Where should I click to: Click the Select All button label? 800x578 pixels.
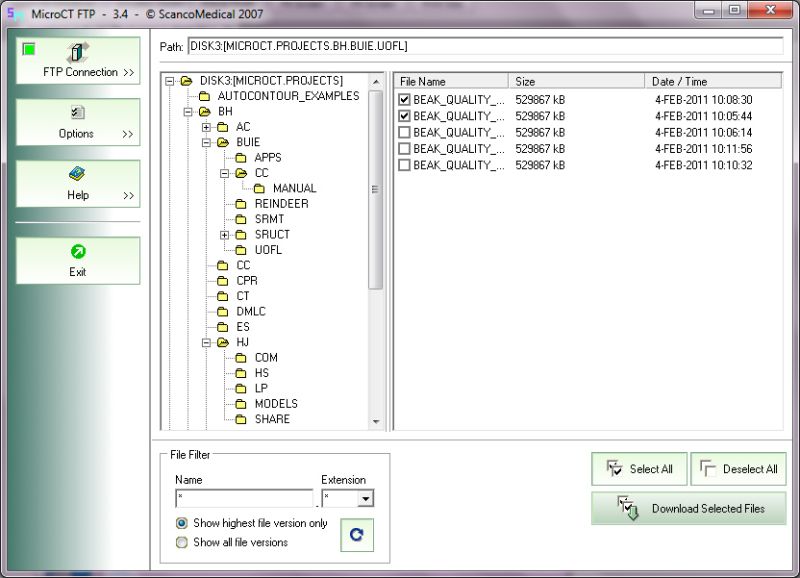[651, 469]
